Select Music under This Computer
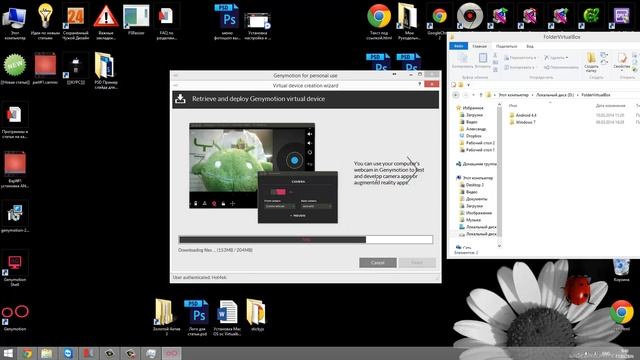Image resolution: width=640 pixels, height=360 pixels. [470, 220]
